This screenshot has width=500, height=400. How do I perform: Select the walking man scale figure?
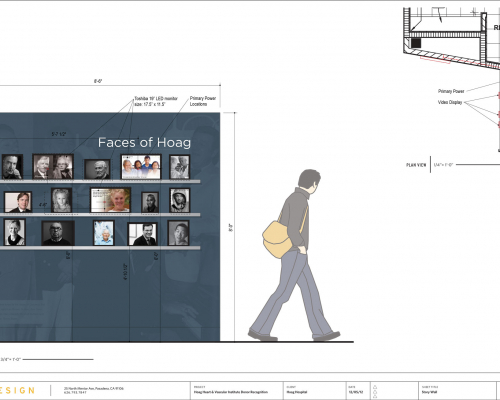pyautogui.click(x=294, y=255)
